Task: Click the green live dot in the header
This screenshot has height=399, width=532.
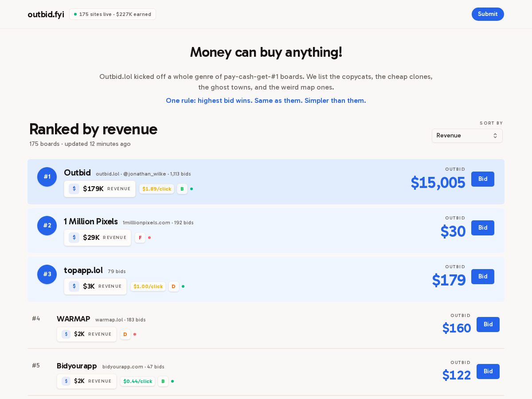Action: (75, 14)
